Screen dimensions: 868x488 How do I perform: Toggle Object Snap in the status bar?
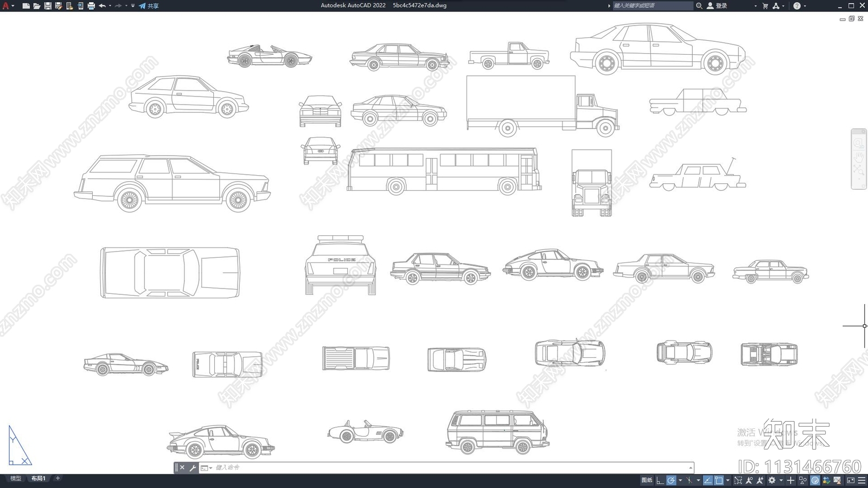tap(718, 480)
